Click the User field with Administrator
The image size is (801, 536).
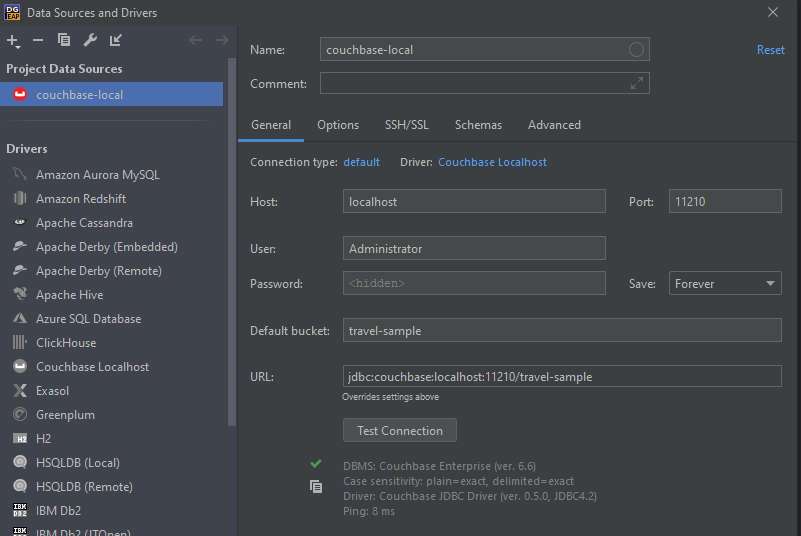point(474,248)
